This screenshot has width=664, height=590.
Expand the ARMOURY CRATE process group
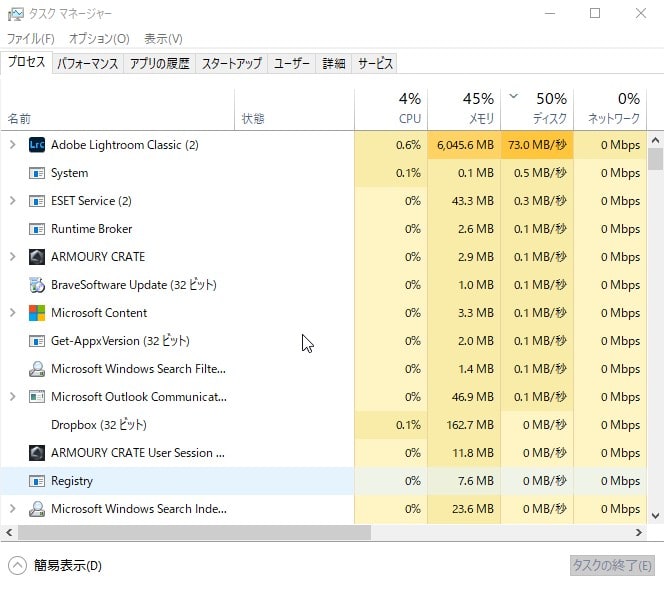pyautogui.click(x=13, y=257)
